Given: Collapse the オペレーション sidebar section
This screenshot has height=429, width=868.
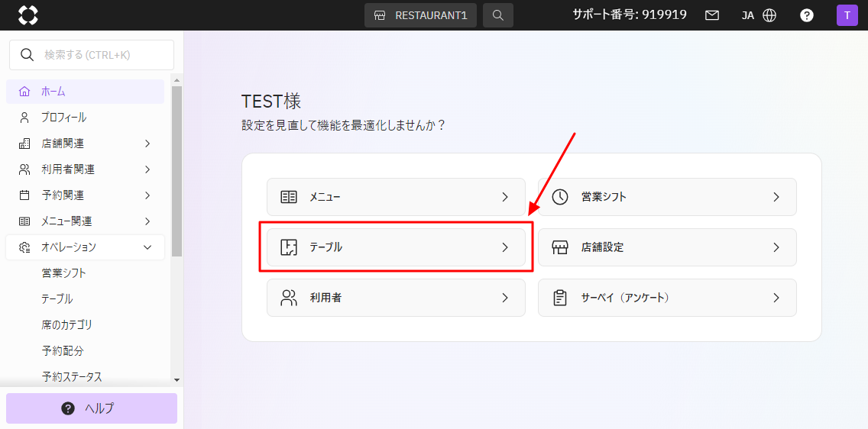Looking at the screenshot, I should 86,247.
